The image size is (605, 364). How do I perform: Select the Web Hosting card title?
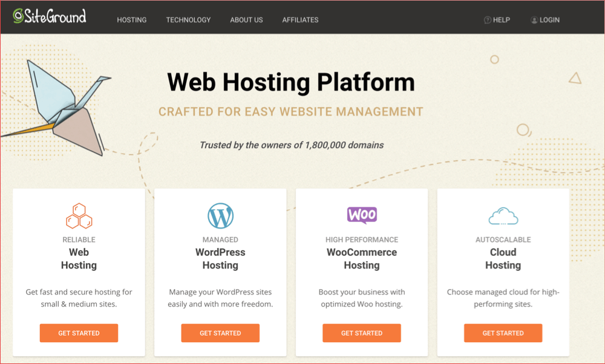click(79, 259)
